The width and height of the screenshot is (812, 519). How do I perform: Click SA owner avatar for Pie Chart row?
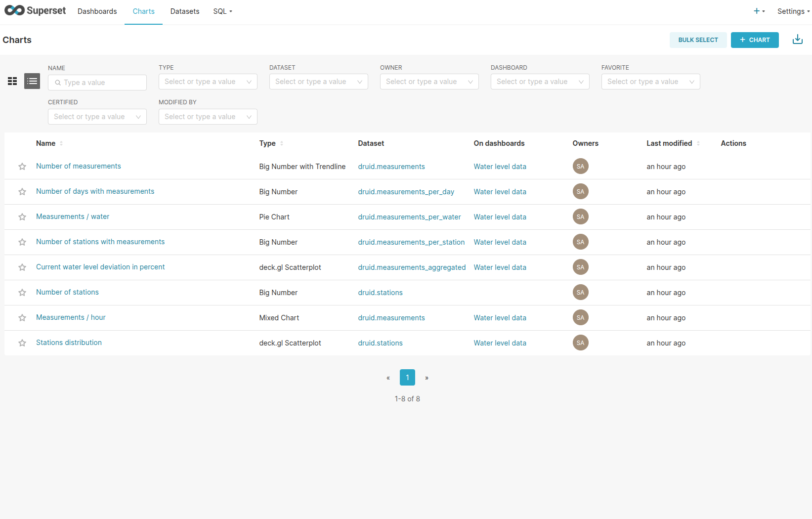click(580, 217)
